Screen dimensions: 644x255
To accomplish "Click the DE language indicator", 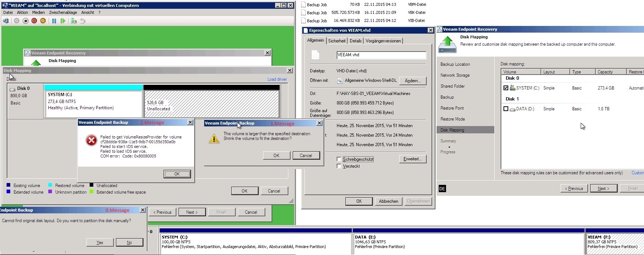I will point(442,189).
